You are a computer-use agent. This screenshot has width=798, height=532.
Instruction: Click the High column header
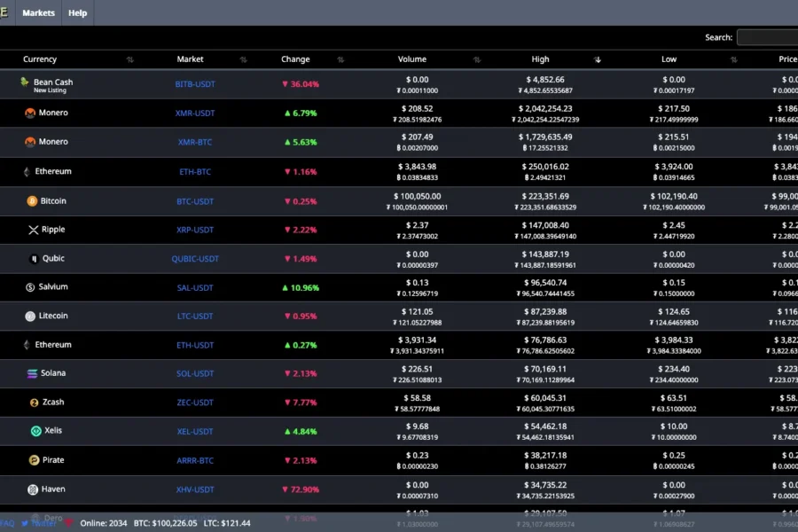pos(540,59)
